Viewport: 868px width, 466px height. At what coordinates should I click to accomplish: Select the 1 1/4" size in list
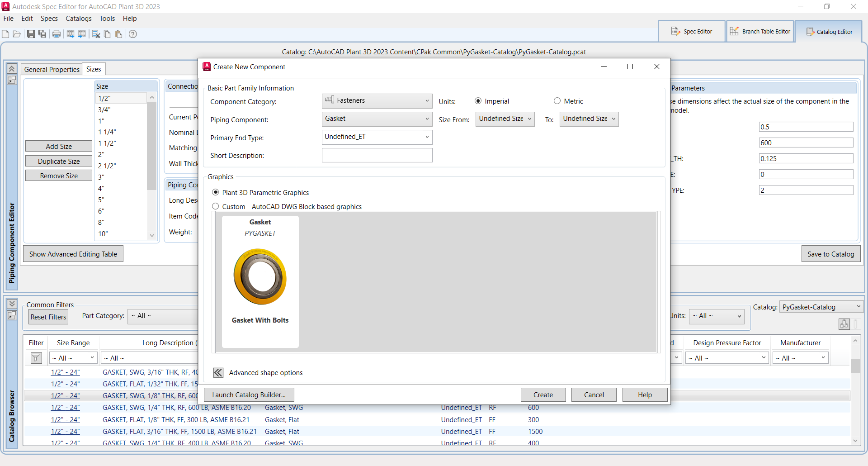pyautogui.click(x=107, y=132)
